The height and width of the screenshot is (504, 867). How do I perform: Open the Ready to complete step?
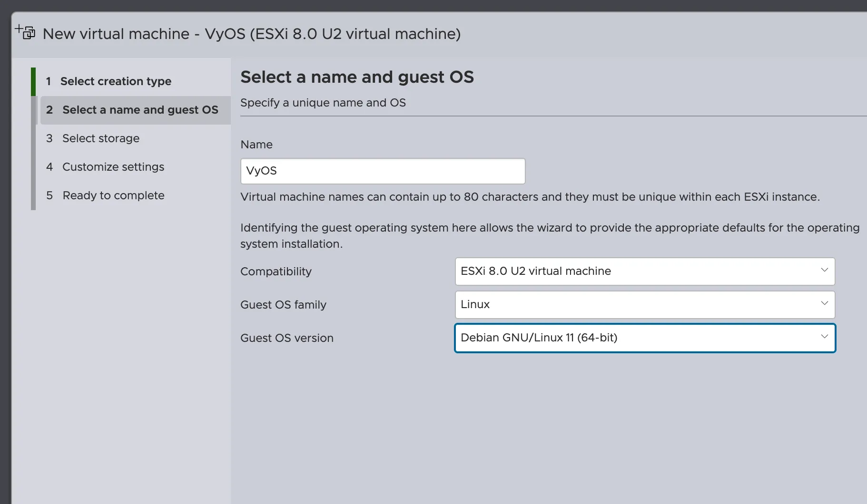coord(113,195)
